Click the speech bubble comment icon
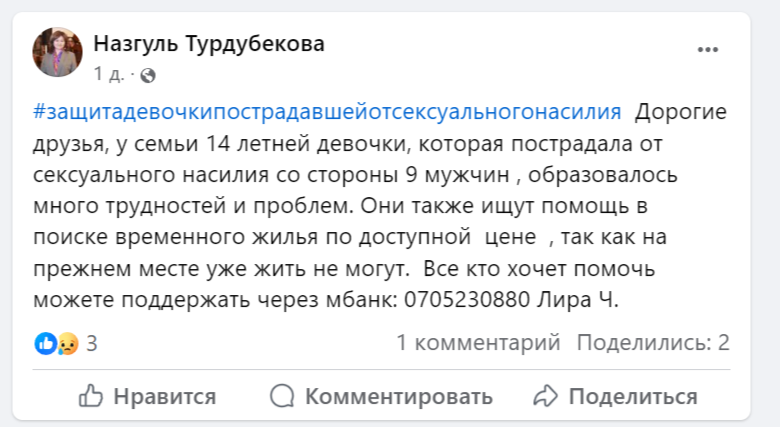Viewport: 780px width, 427px height. click(x=283, y=396)
